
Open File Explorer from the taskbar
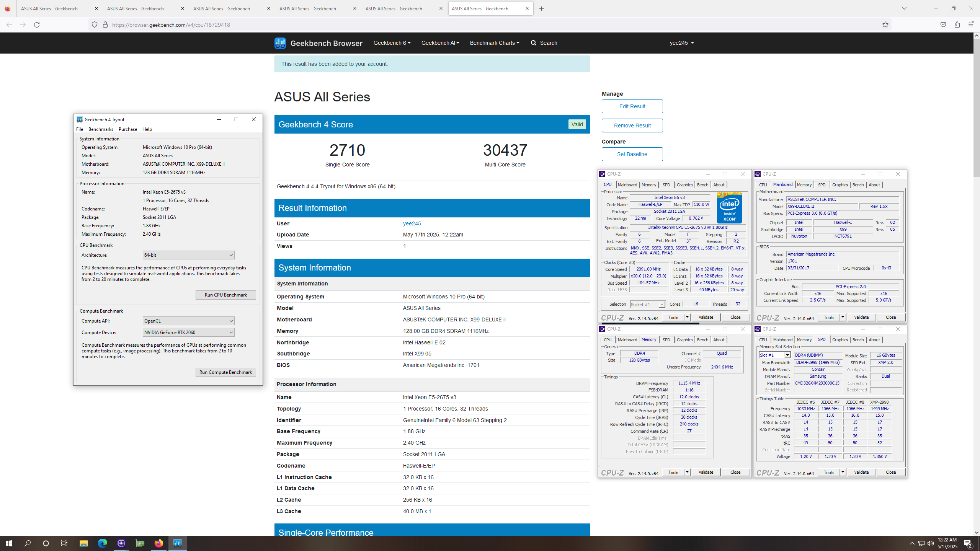click(x=83, y=543)
